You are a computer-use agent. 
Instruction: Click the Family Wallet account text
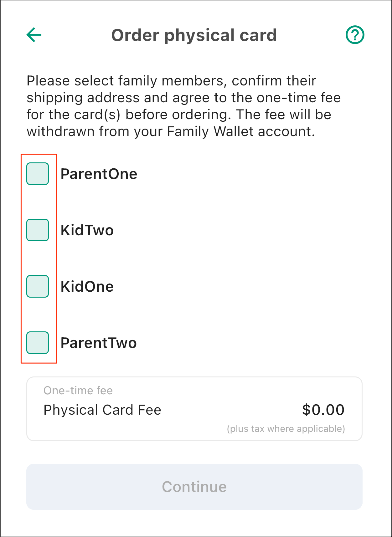(240, 131)
